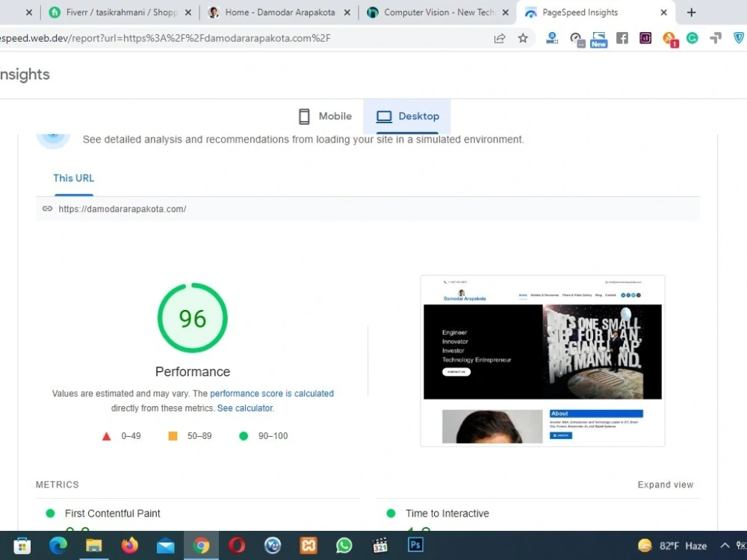Viewport: 747px width, 560px height.
Task: Close the Fiverr tab
Action: click(188, 13)
